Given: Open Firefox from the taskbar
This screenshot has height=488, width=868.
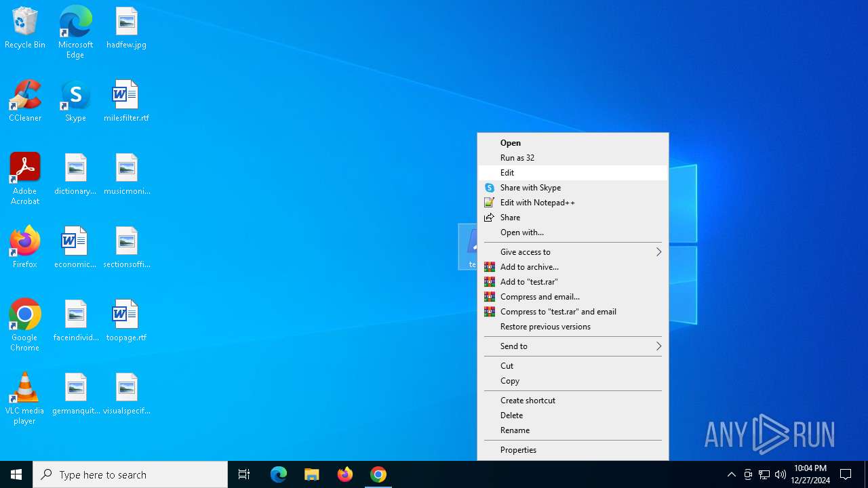Looking at the screenshot, I should tap(345, 474).
